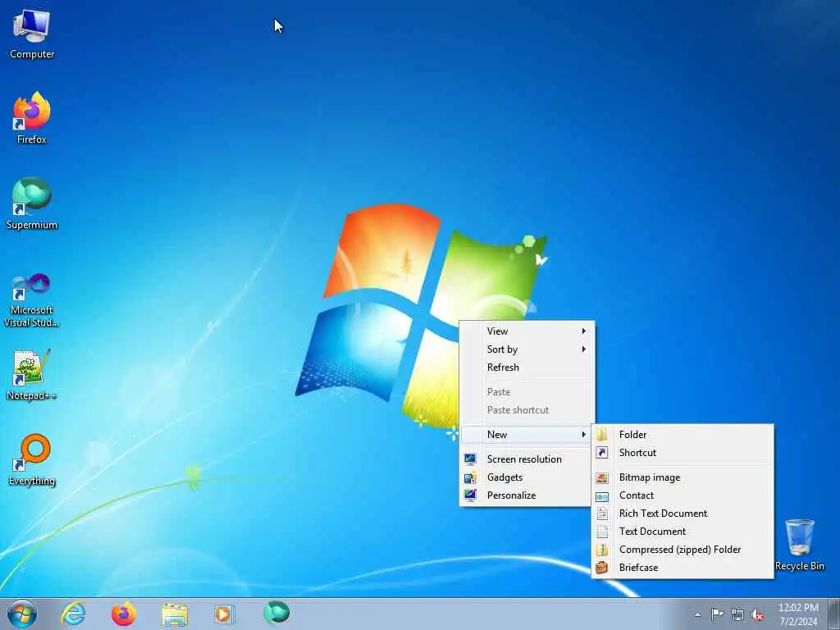This screenshot has width=840, height=630.
Task: Create a new Bitmap image
Action: [x=682, y=477]
